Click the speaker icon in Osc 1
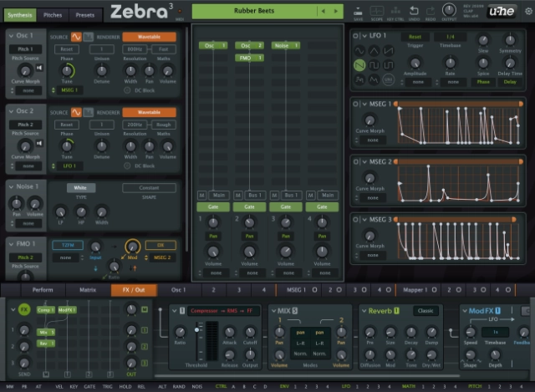This screenshot has height=392, width=535. (x=39, y=68)
